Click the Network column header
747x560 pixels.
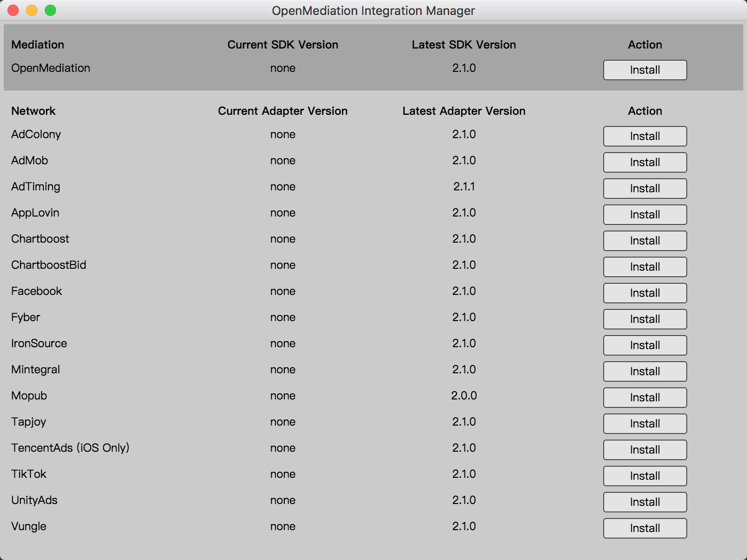pos(33,111)
